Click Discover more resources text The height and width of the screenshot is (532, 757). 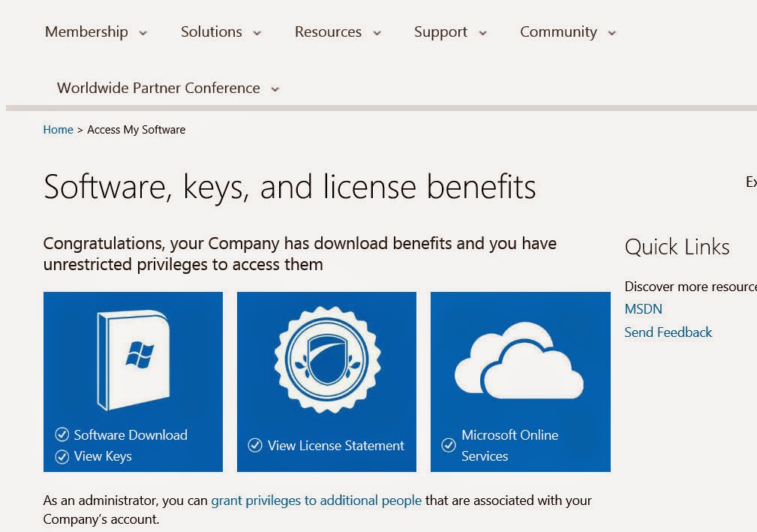pos(690,287)
